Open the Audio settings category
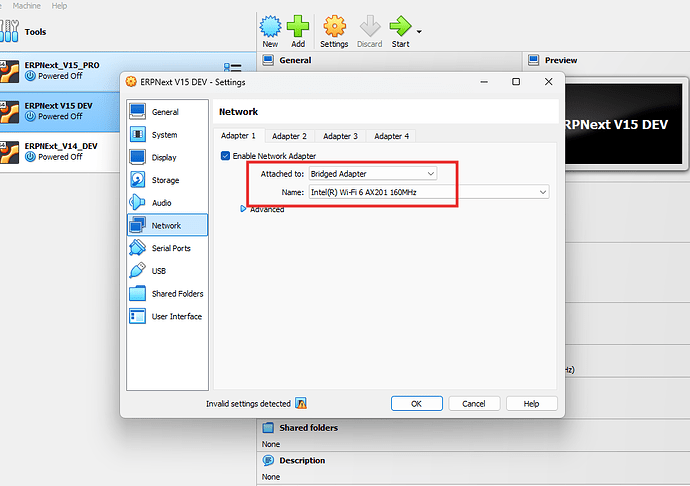This screenshot has height=486, width=690. pyautogui.click(x=167, y=203)
